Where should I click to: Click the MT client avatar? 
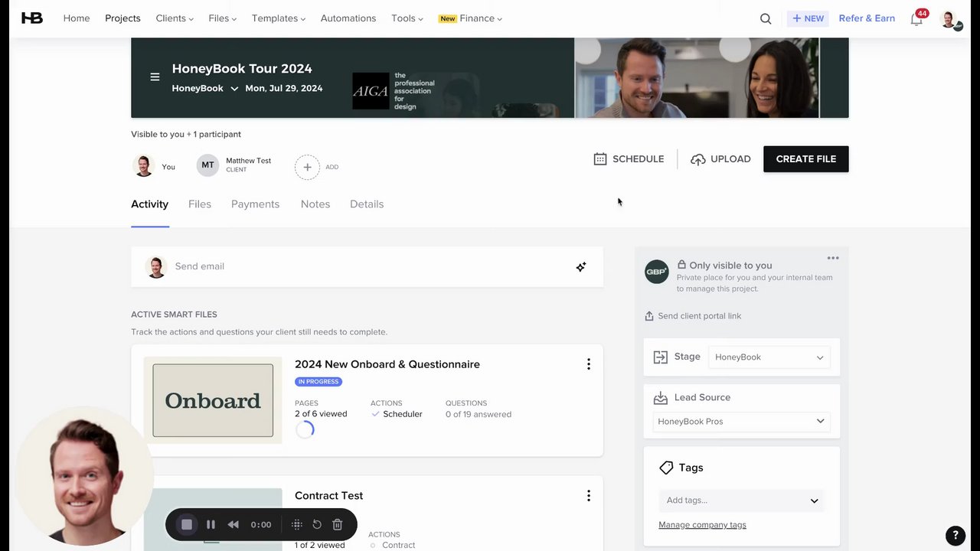click(207, 165)
